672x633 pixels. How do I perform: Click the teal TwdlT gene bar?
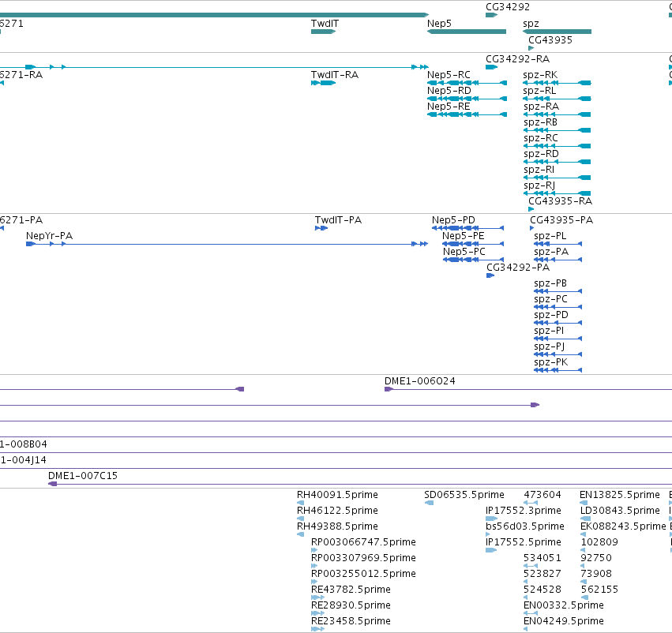coord(323,32)
